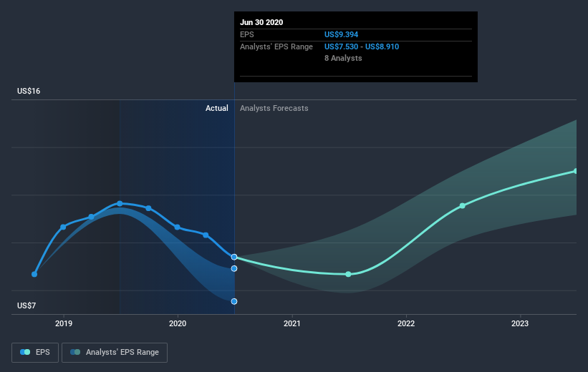Click the 2023 x-axis label
This screenshot has width=588, height=372.
(x=520, y=323)
